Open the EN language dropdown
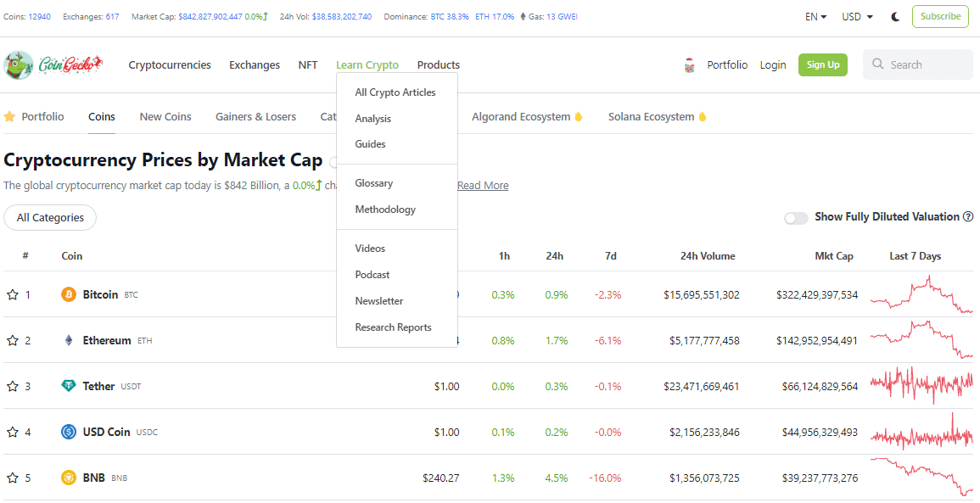The image size is (980, 503). coord(815,17)
